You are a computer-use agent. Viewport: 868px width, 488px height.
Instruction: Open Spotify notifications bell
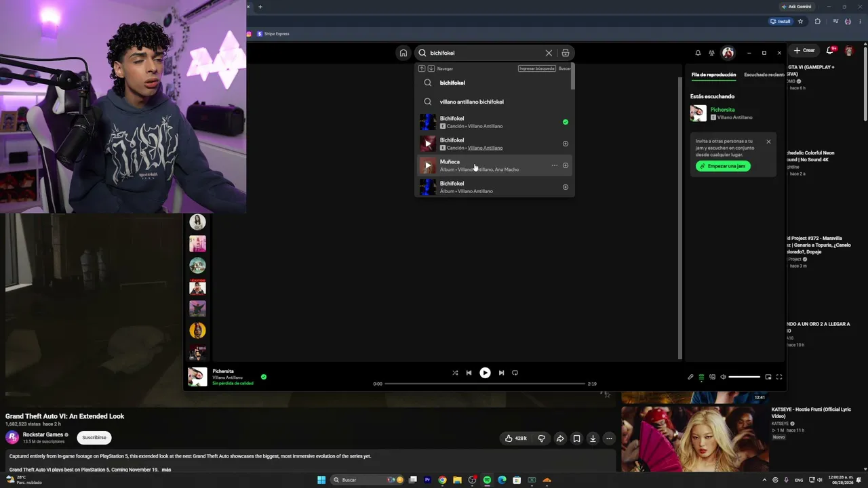coord(698,53)
